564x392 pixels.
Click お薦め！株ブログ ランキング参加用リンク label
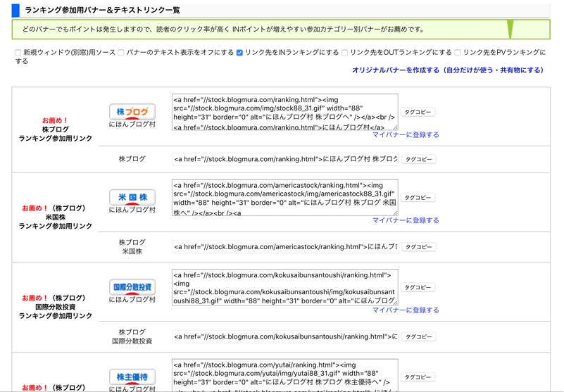click(56, 129)
